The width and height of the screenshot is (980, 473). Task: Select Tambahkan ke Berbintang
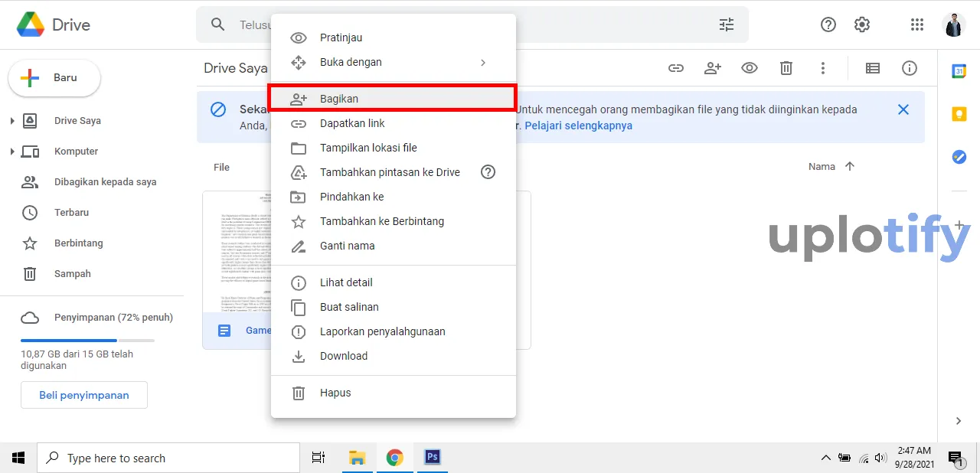394,221
